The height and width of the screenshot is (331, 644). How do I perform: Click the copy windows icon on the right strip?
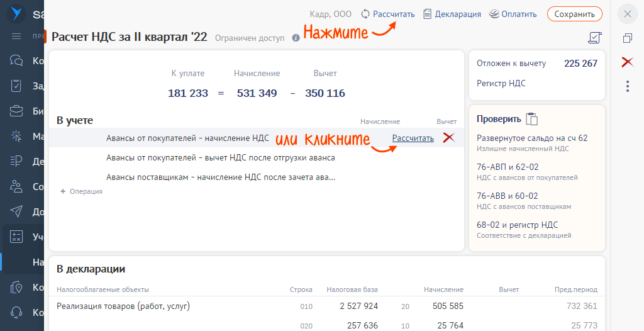coord(627,38)
